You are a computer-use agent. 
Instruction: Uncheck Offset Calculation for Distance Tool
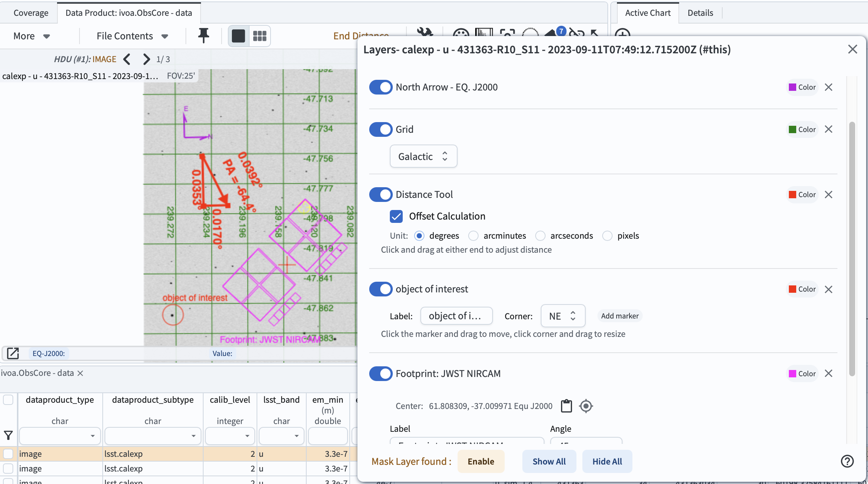coord(396,216)
